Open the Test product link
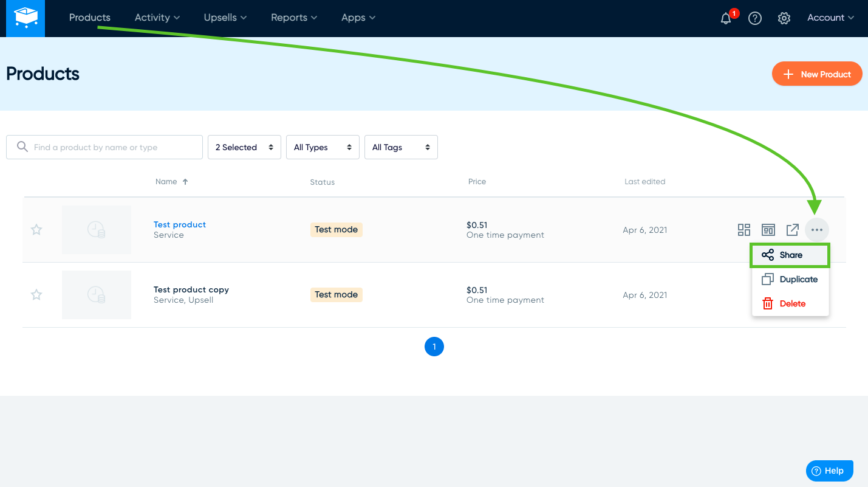 pyautogui.click(x=180, y=224)
